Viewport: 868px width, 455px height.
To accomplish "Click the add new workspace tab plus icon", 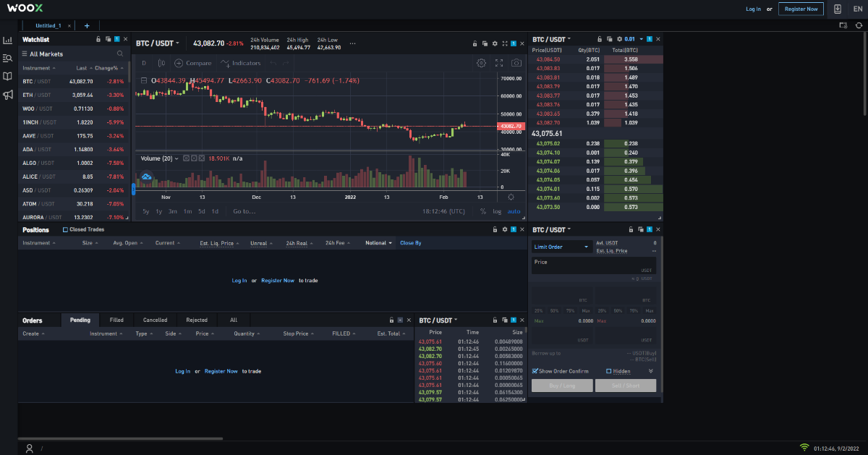I will coord(87,25).
